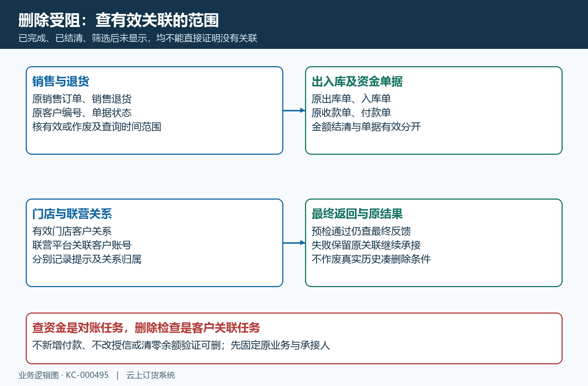Screen dimensions: 588x386
Task: Click the footer text 业务逻辑图 · KC-000495
Action: (x=64, y=375)
